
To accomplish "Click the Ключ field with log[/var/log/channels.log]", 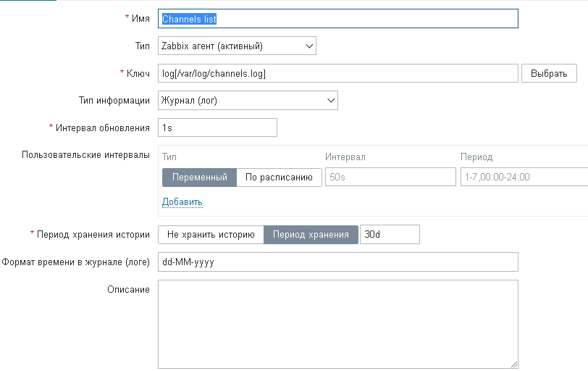I will pyautogui.click(x=338, y=73).
